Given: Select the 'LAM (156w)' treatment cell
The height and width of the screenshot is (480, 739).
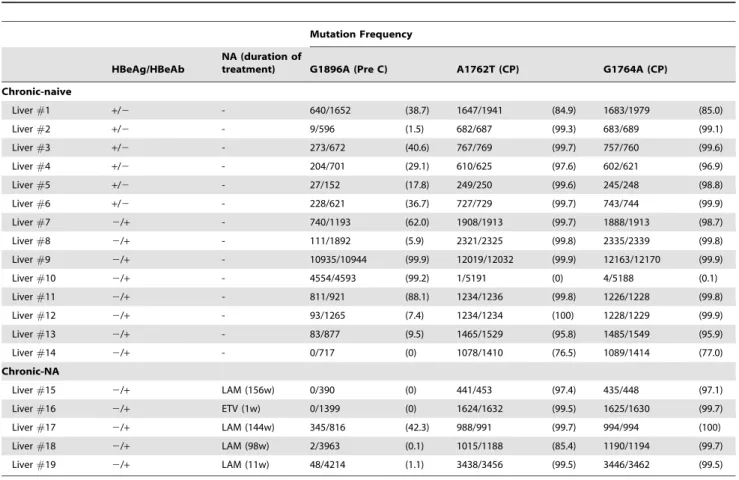Looking at the screenshot, I should (x=247, y=390).
